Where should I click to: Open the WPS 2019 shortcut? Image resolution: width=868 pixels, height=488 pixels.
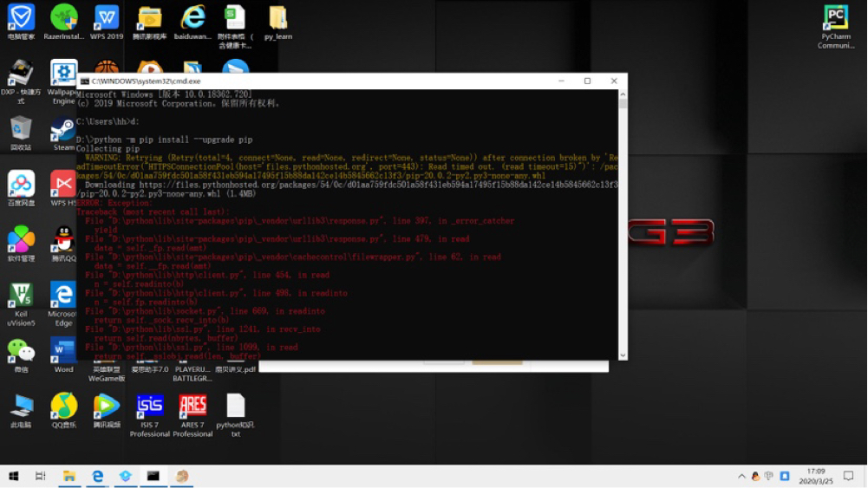[x=107, y=23]
